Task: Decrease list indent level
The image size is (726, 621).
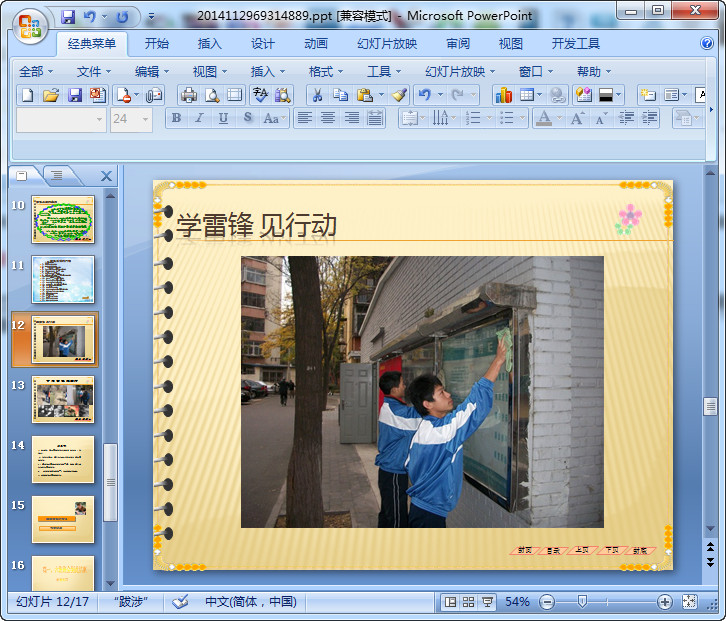Action: (626, 119)
